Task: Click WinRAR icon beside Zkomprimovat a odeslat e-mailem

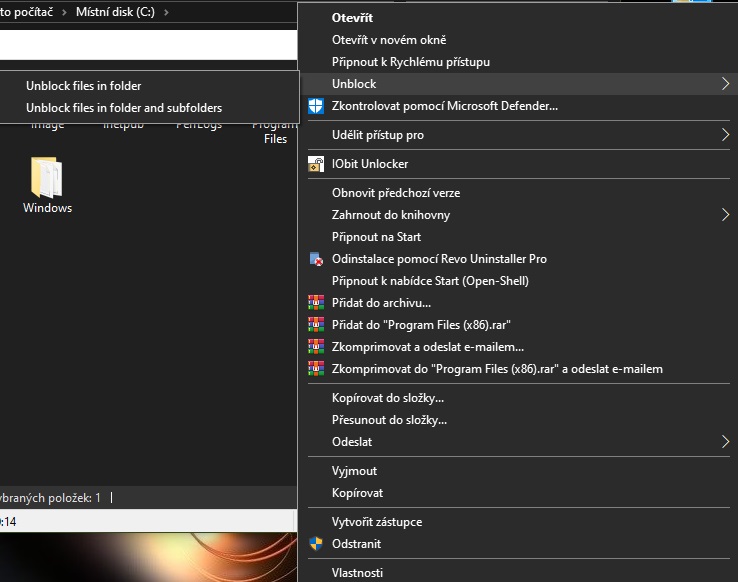Action: pyautogui.click(x=316, y=347)
